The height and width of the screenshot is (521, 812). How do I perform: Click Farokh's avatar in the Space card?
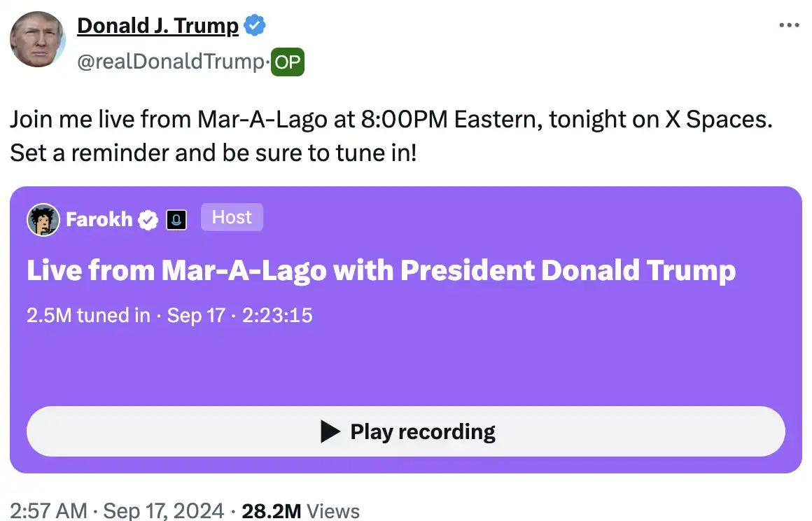pyautogui.click(x=43, y=220)
